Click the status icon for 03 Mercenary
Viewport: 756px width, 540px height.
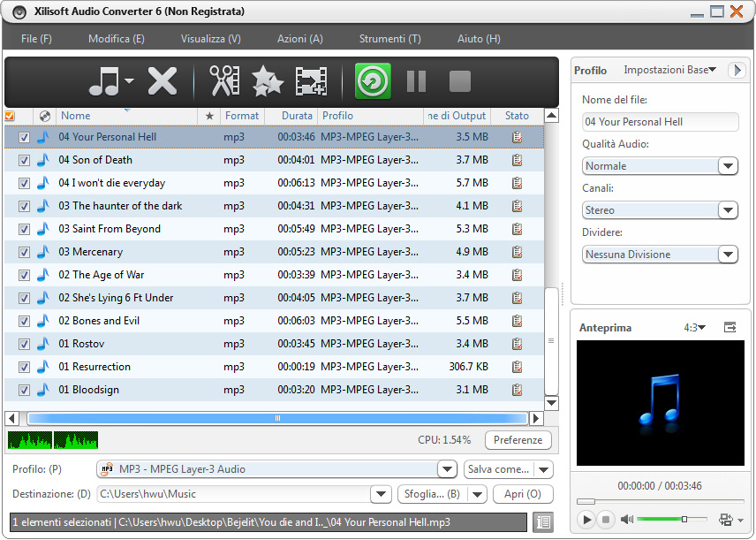point(517,252)
